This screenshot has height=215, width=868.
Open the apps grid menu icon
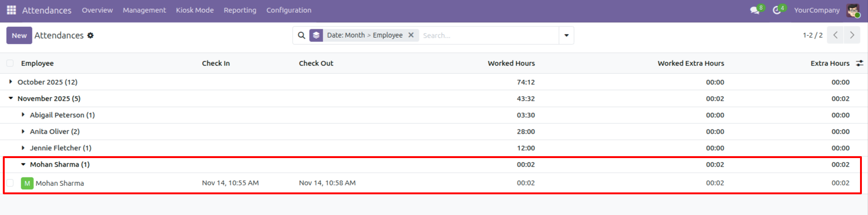click(x=11, y=10)
